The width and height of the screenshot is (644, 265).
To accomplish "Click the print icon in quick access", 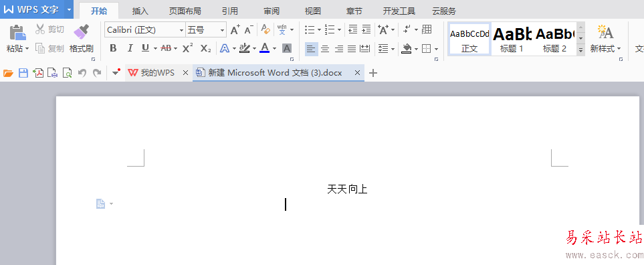I will click(53, 73).
